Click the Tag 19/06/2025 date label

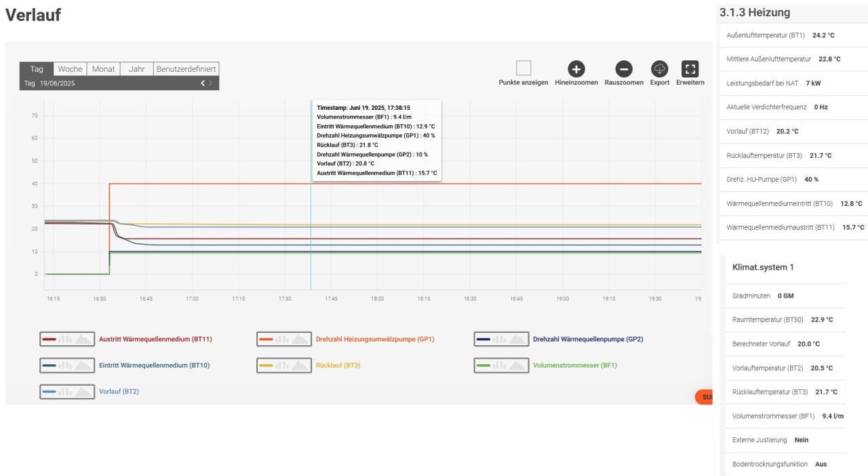coord(50,83)
